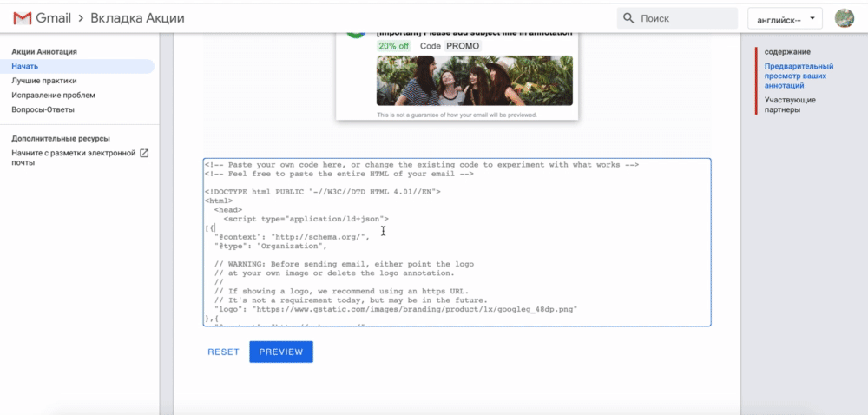Click the Акции Аннотация sidebar heading
Screen dimensions: 868x415
[44, 52]
